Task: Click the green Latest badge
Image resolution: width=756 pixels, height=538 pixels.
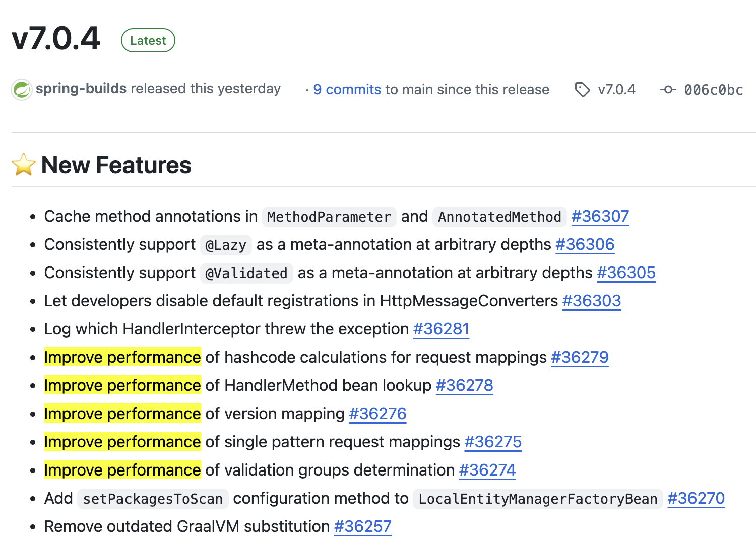Action: (x=148, y=41)
